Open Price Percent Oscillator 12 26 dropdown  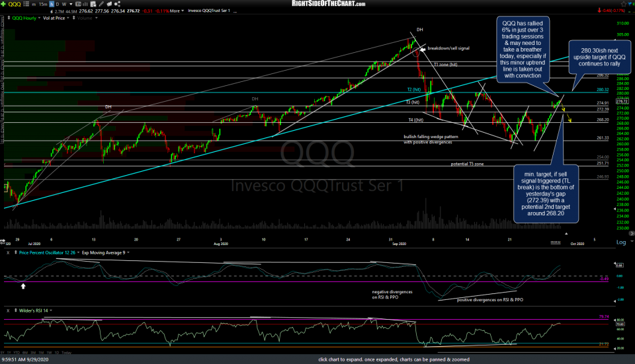(78, 252)
